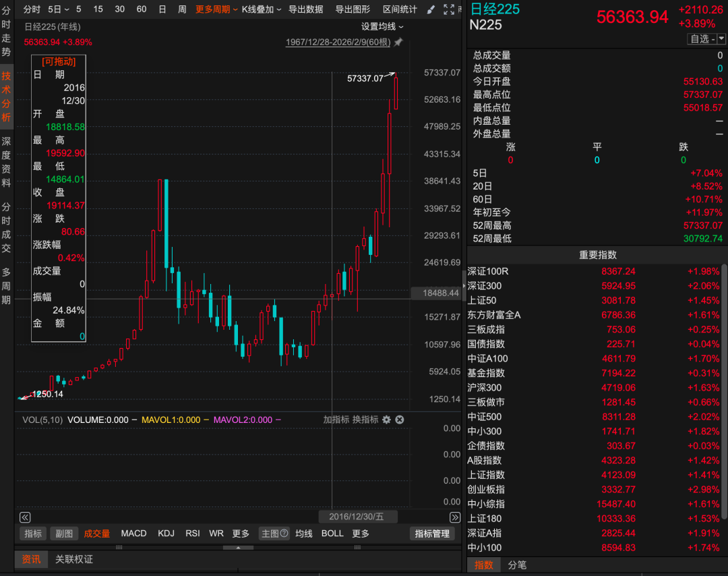Select the 副图 indicator group button
This screenshot has width=728, height=576.
coord(64,534)
